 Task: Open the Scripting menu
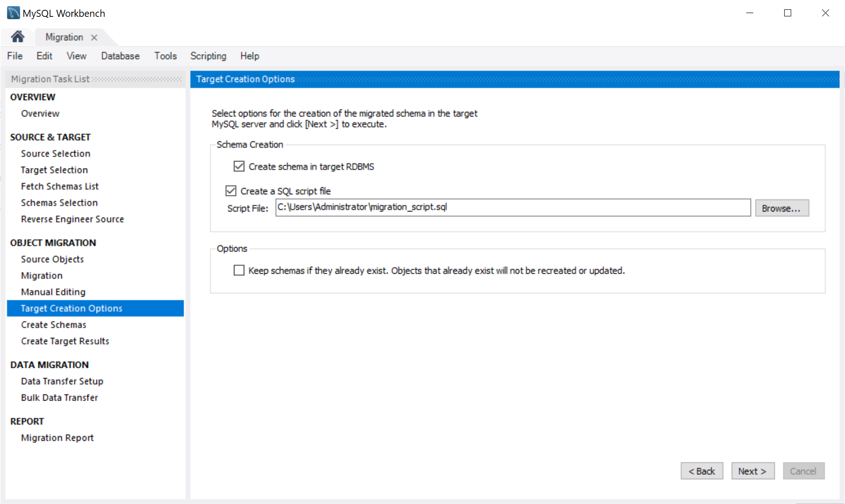point(208,56)
